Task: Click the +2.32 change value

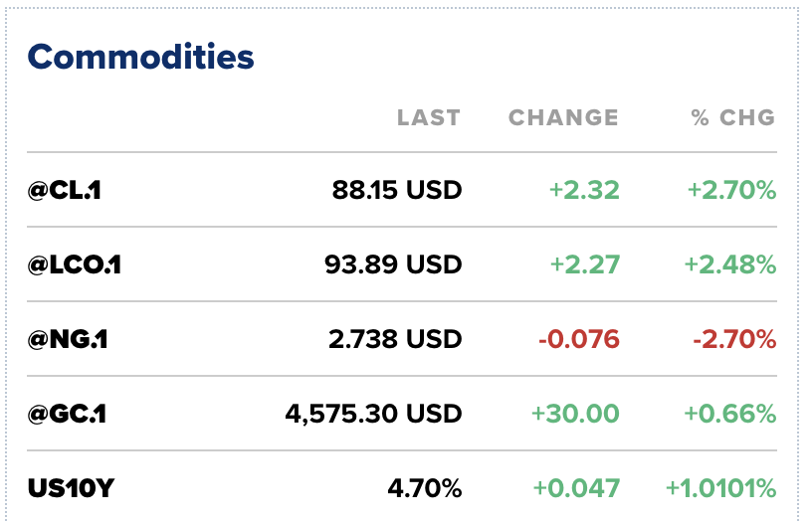Action: pyautogui.click(x=584, y=190)
